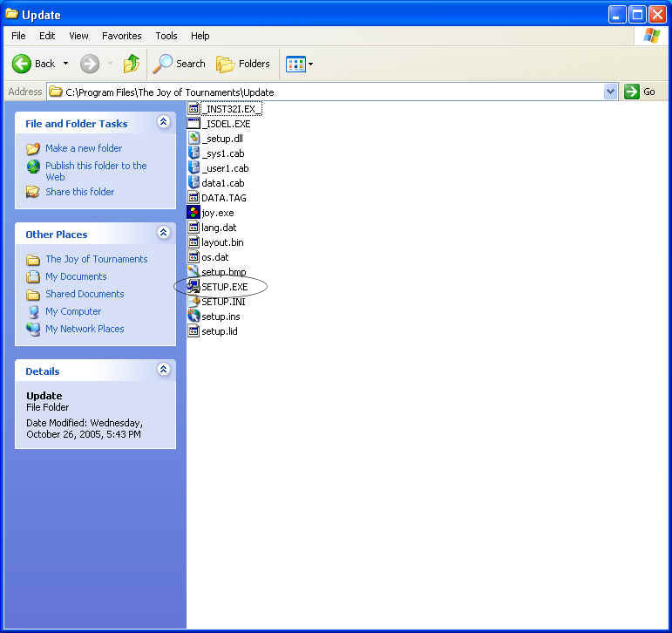Click the green Back arrow button
Image resolution: width=672 pixels, height=633 pixels.
pos(23,64)
